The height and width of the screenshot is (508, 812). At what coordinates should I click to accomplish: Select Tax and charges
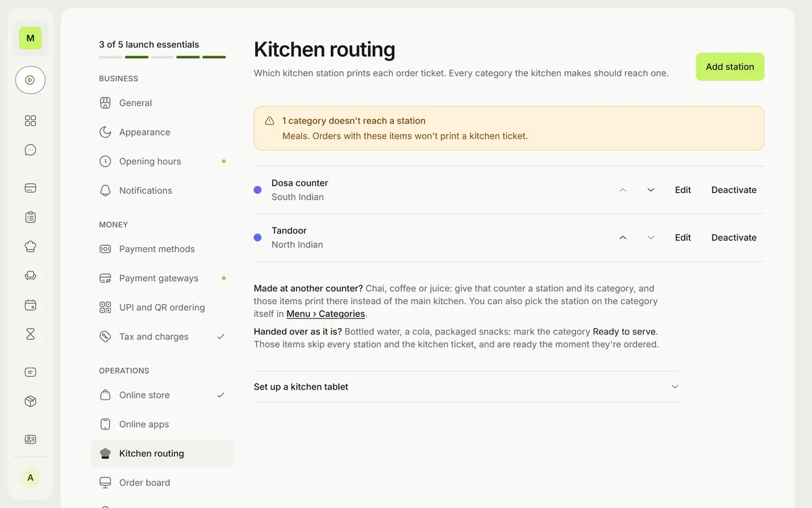click(162, 337)
